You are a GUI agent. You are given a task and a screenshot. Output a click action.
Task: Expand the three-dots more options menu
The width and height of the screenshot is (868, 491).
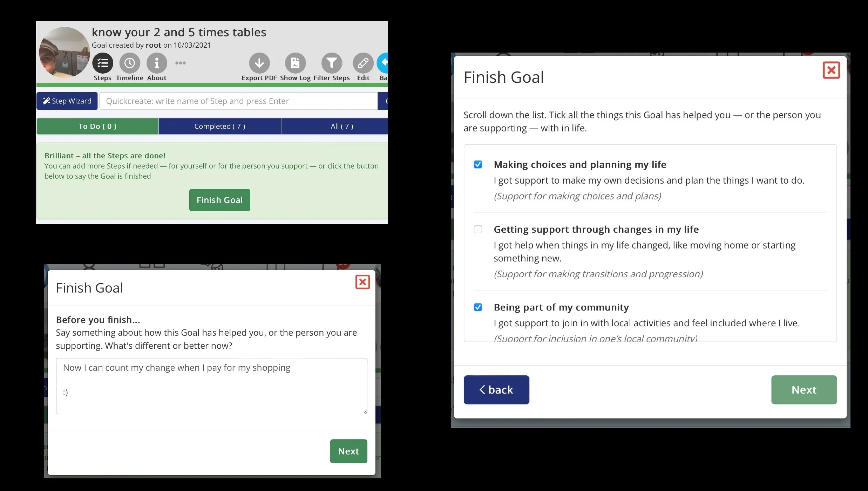pyautogui.click(x=181, y=63)
